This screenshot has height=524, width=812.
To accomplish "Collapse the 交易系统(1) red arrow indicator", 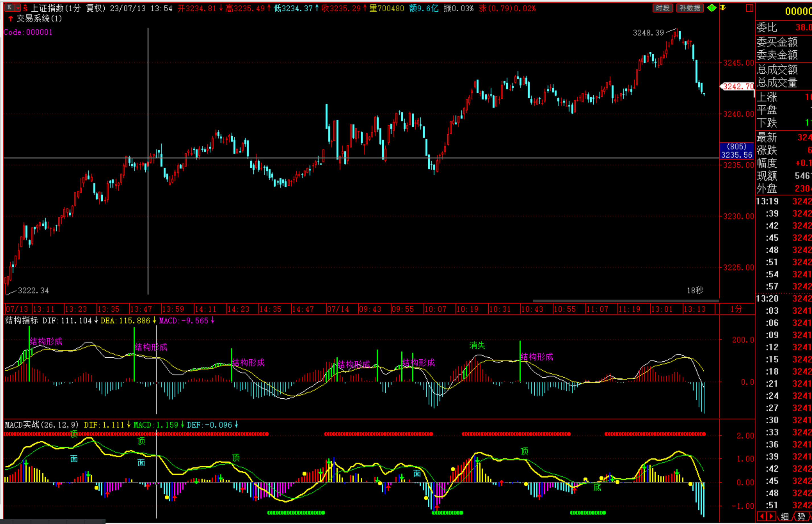I will click(11, 18).
